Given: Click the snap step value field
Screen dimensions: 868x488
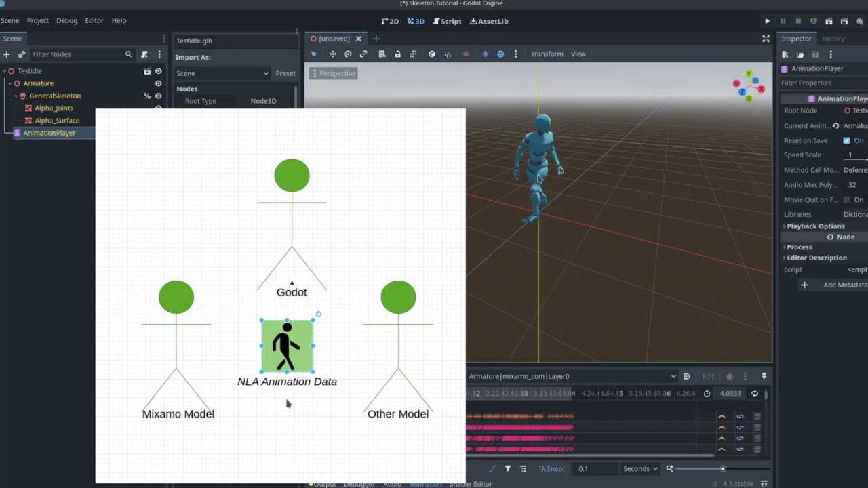Looking at the screenshot, I should point(595,468).
